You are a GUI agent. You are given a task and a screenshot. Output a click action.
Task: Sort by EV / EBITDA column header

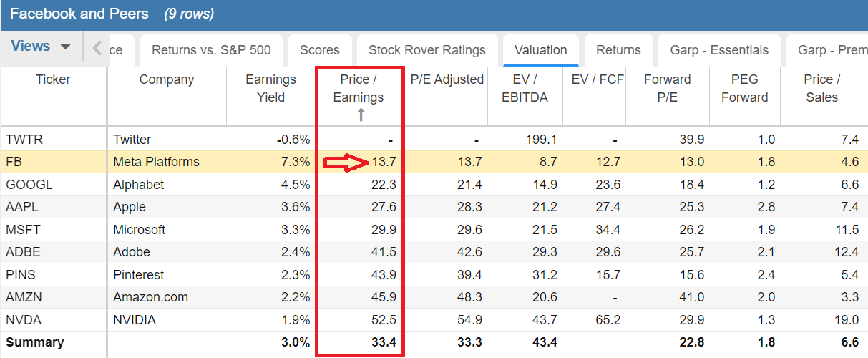525,88
